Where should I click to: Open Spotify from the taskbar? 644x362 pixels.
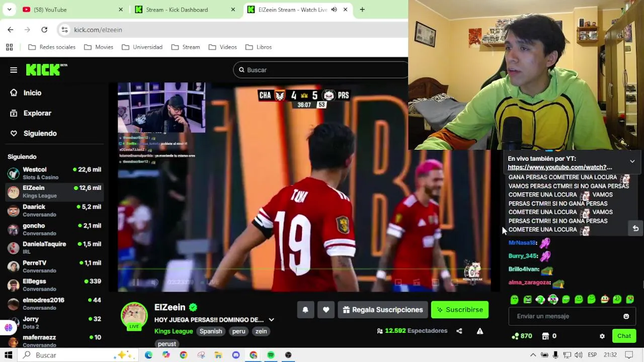(x=271, y=355)
